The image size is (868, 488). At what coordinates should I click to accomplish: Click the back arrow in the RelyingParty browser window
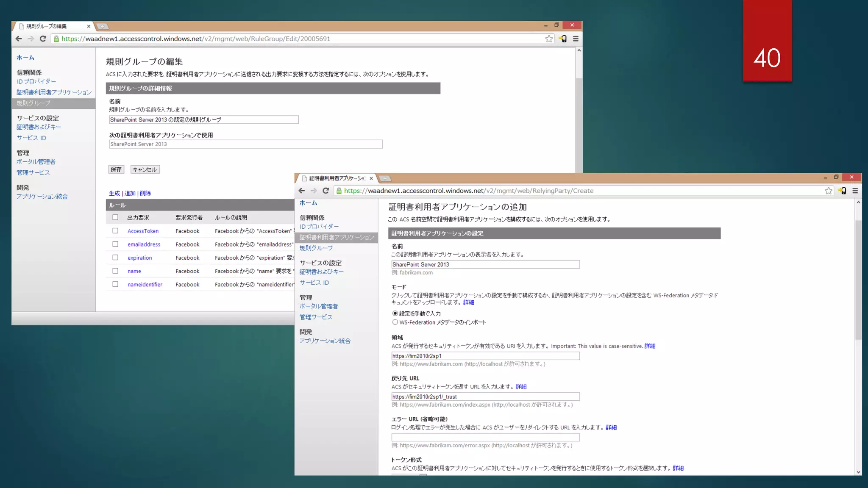click(x=302, y=191)
